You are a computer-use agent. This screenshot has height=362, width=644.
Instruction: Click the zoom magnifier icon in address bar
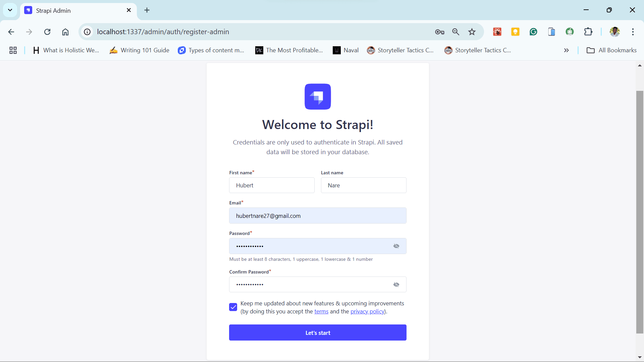click(455, 32)
